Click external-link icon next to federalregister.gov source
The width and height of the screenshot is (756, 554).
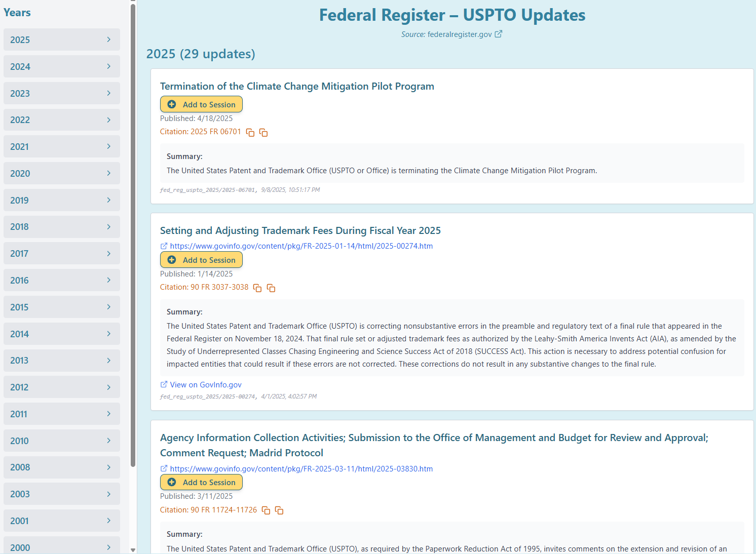[499, 33]
